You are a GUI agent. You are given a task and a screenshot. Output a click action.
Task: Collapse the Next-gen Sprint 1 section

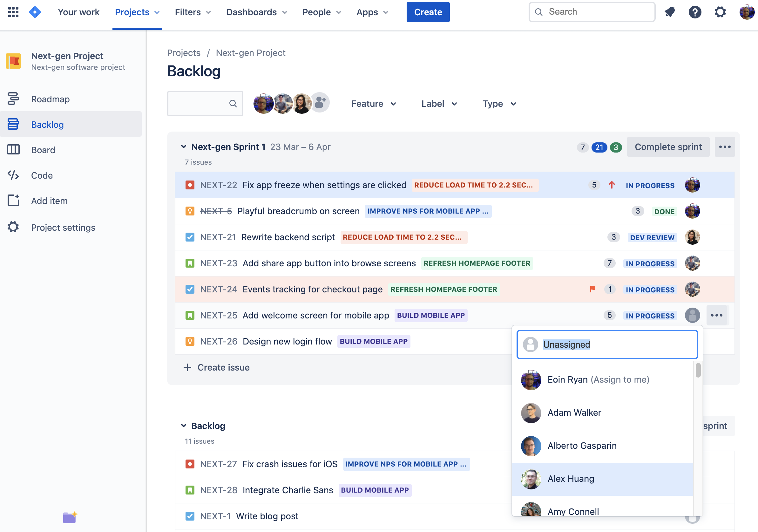(x=184, y=147)
